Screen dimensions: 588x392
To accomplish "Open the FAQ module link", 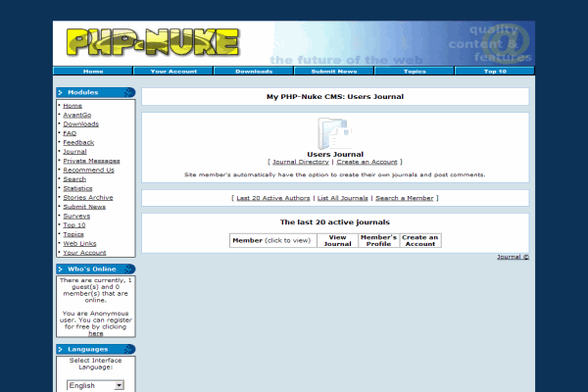I will pyautogui.click(x=70, y=133).
